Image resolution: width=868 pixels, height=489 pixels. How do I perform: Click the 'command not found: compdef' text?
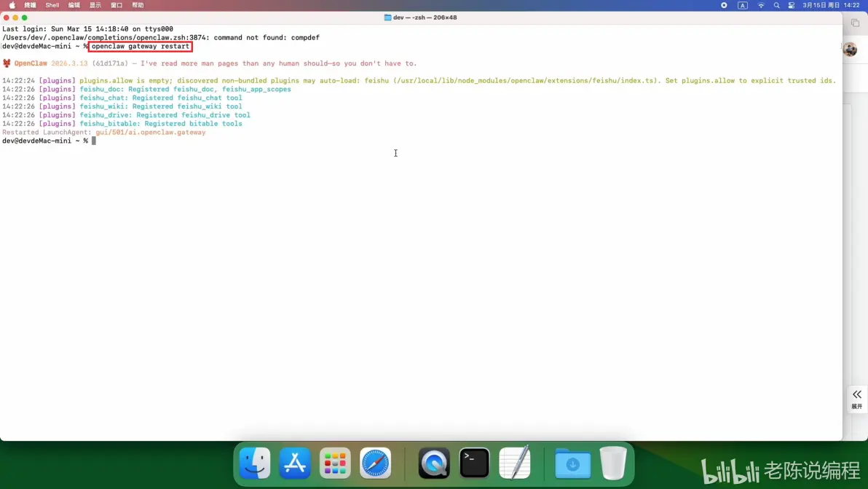coord(267,38)
